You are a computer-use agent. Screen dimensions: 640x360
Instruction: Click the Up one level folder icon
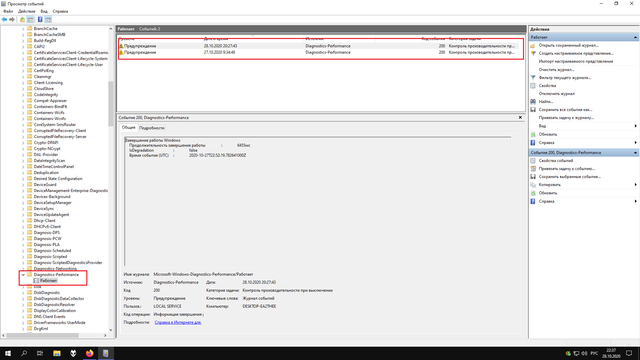click(x=22, y=20)
